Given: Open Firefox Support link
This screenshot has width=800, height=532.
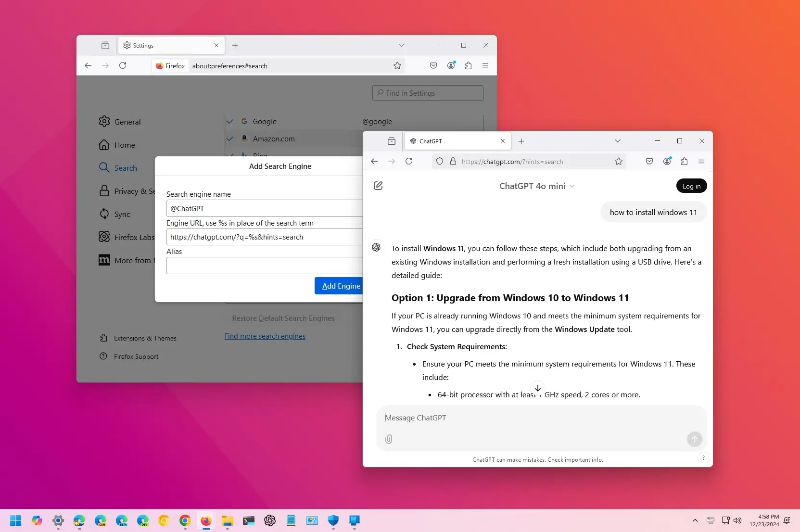Looking at the screenshot, I should click(129, 356).
